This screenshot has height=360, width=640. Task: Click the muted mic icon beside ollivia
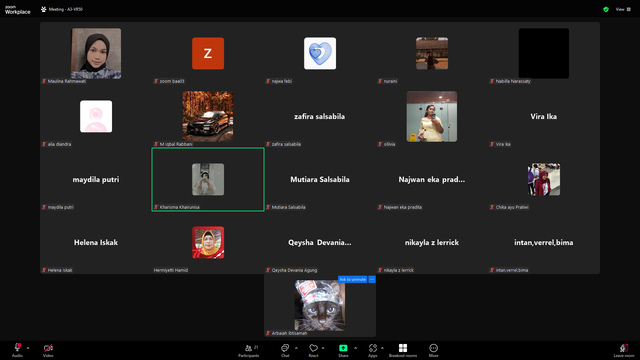(380, 144)
